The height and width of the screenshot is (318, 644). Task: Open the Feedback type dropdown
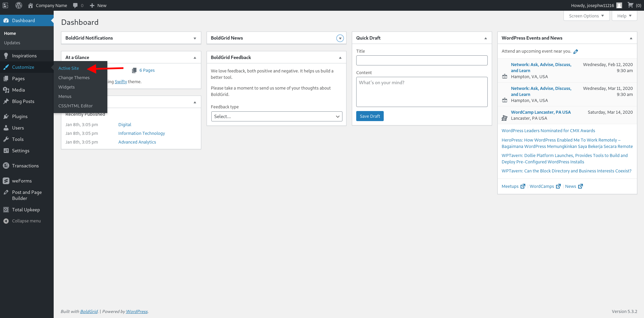tap(276, 116)
